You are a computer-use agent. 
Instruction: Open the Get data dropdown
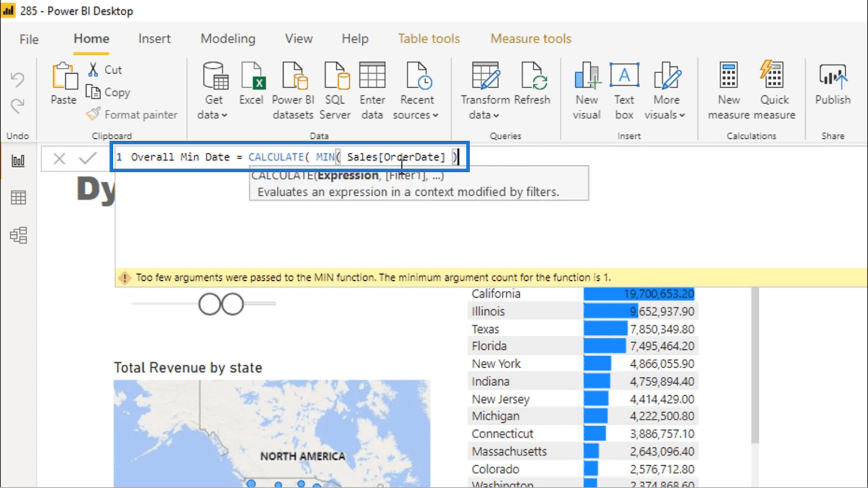(x=213, y=91)
